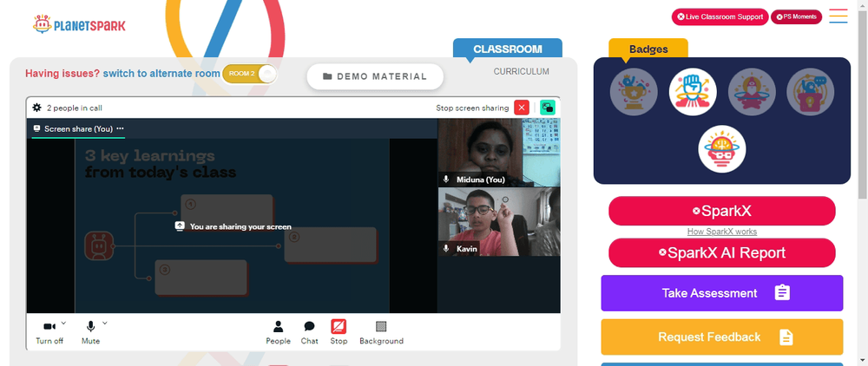This screenshot has width=868, height=366.
Task: Expand camera options chevron
Action: coord(63,323)
